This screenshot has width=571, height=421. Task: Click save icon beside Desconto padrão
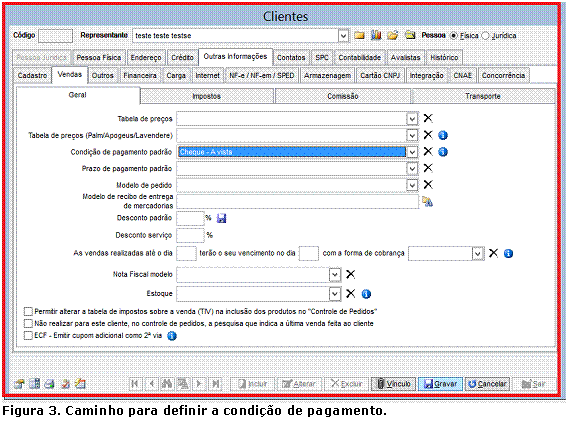coord(221,219)
